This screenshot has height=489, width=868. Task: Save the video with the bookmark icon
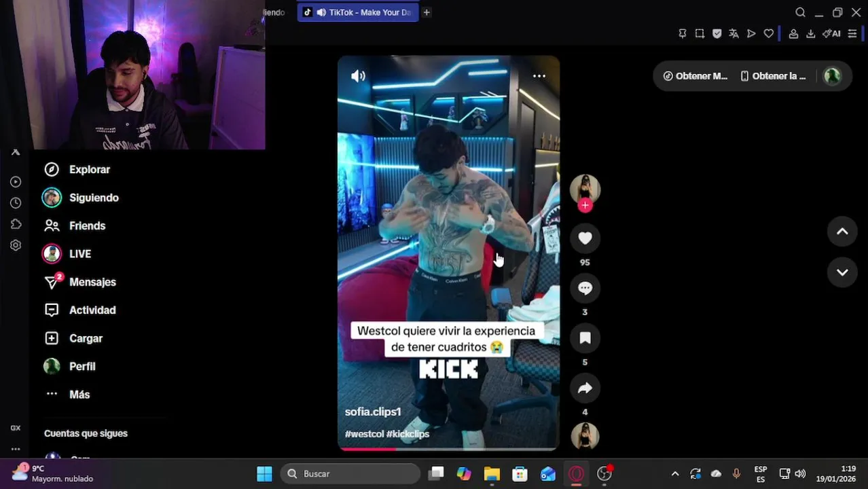(585, 338)
